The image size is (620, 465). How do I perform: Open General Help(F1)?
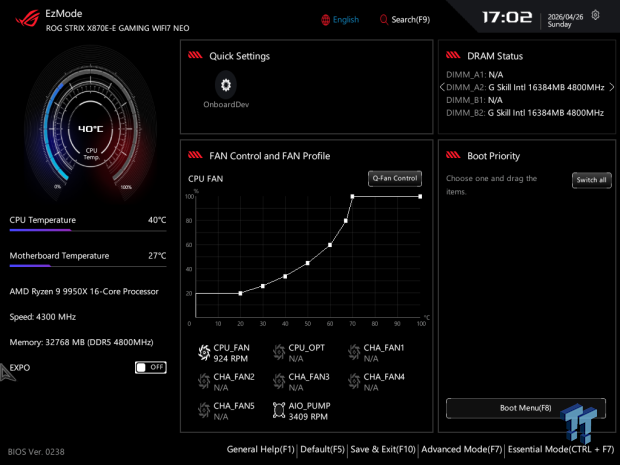pyautogui.click(x=261, y=450)
